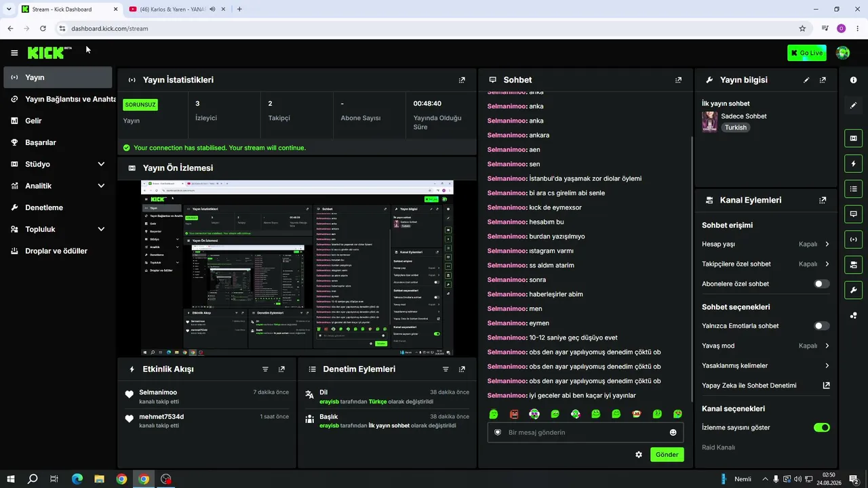Click mehmet7534d in the Etkinlik Akışı list
The height and width of the screenshot is (488, 868).
pyautogui.click(x=161, y=417)
